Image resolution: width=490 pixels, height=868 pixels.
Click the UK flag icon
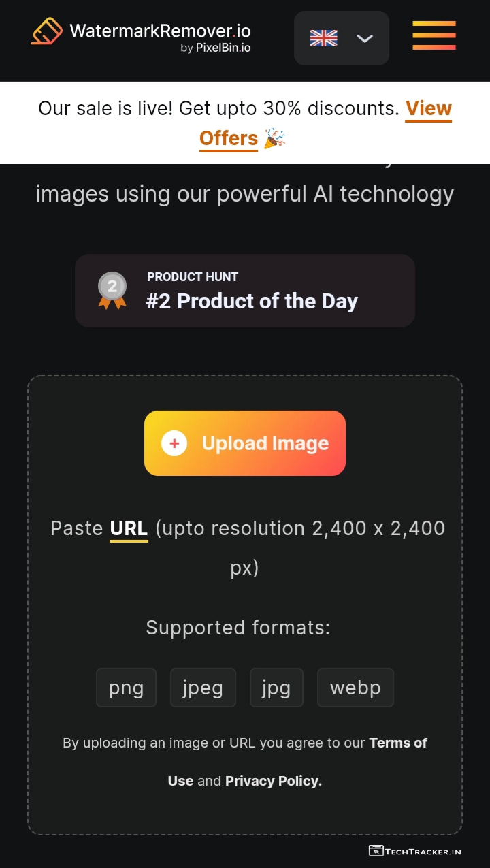[x=323, y=38]
